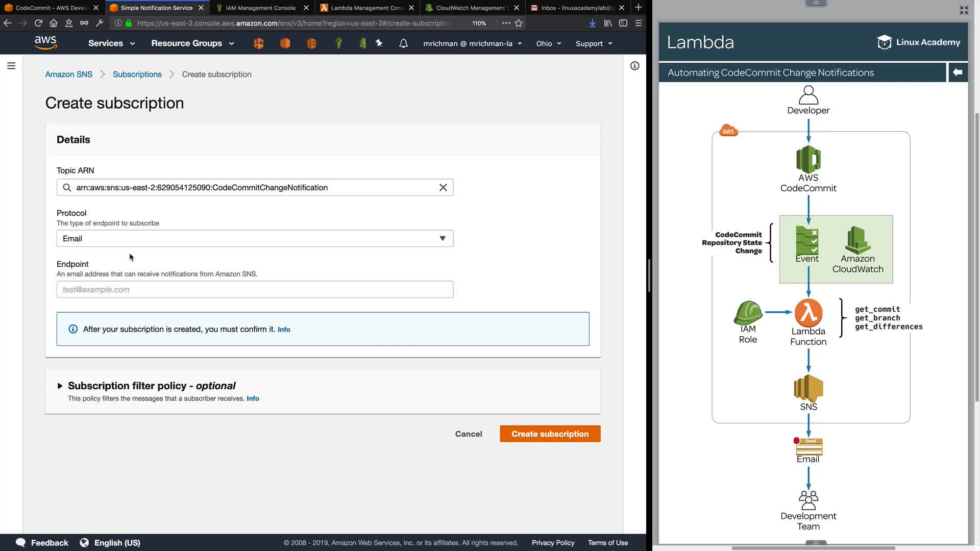Expand the Subscription filter policy section

pyautogui.click(x=60, y=386)
